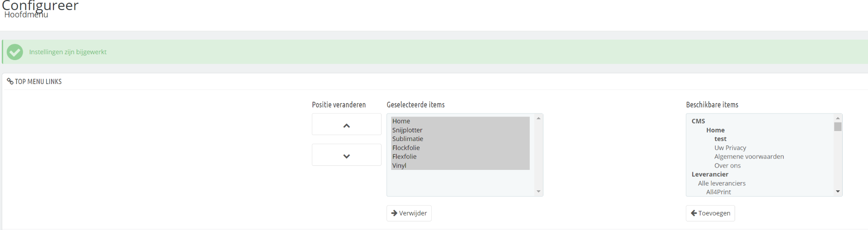Select Alle leveranciers in available items
The width and height of the screenshot is (868, 230).
pyautogui.click(x=722, y=183)
